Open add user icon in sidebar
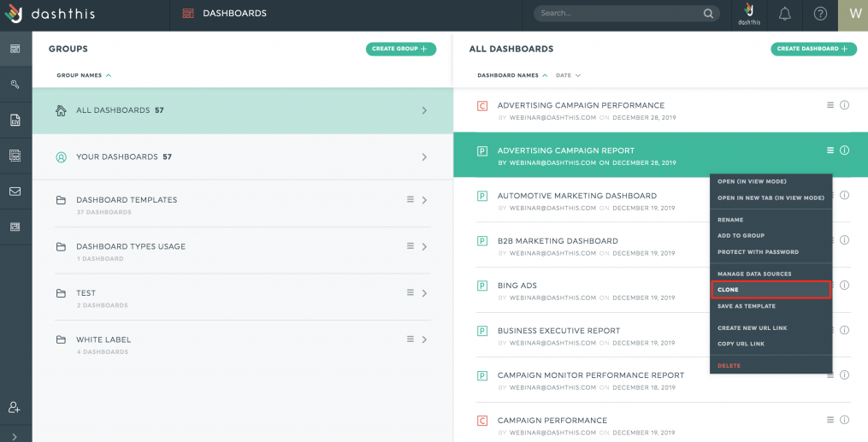Image resolution: width=868 pixels, height=442 pixels. 15,408
